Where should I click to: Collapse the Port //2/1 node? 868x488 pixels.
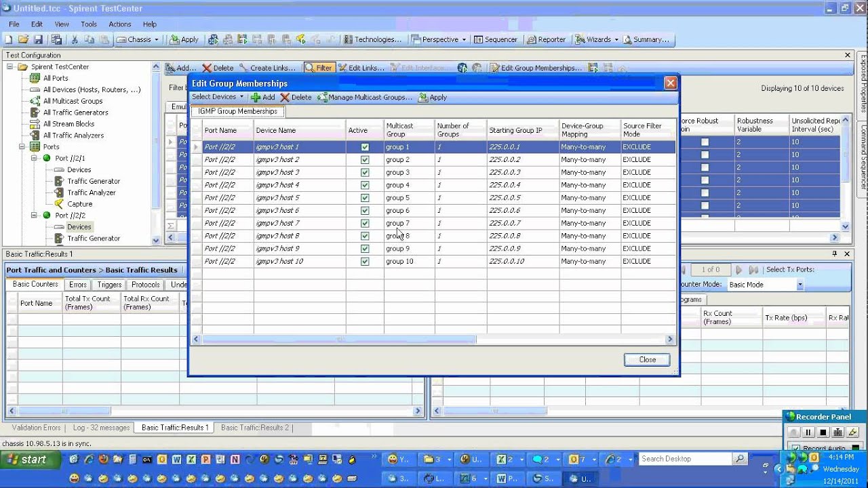coord(33,158)
